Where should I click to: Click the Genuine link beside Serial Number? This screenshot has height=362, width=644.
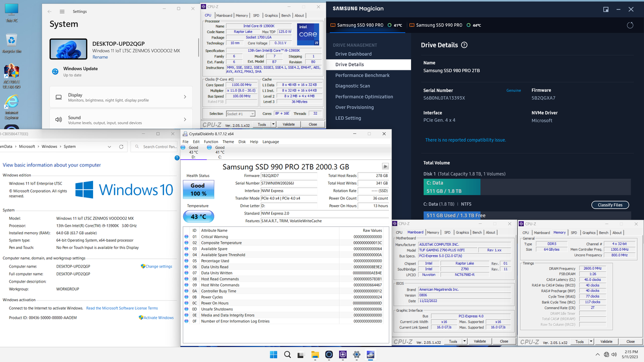click(514, 90)
